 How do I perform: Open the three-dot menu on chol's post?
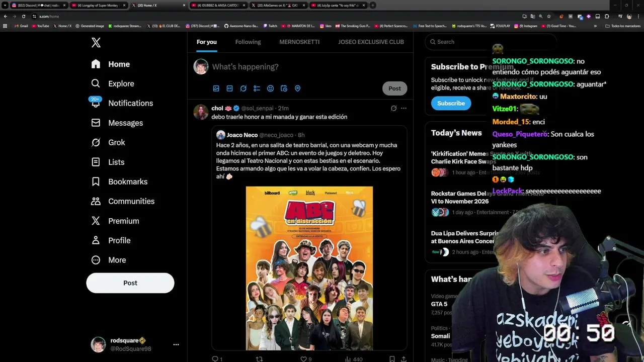tap(404, 108)
